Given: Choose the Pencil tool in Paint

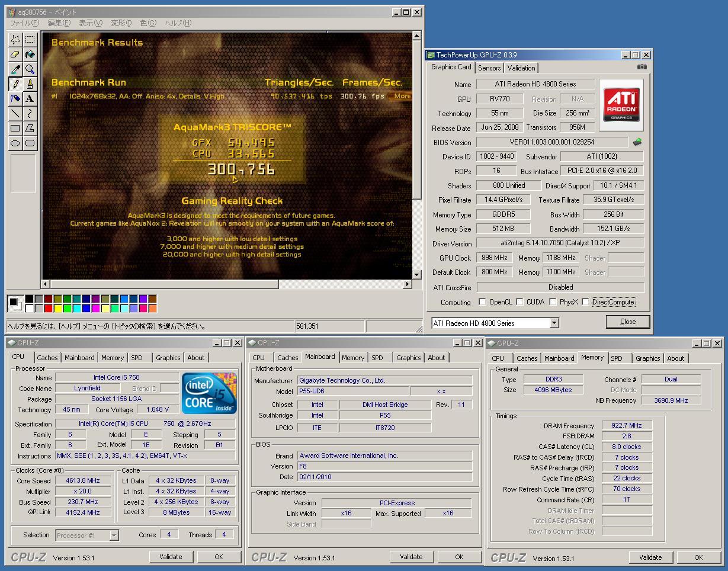Looking at the screenshot, I should (x=15, y=84).
